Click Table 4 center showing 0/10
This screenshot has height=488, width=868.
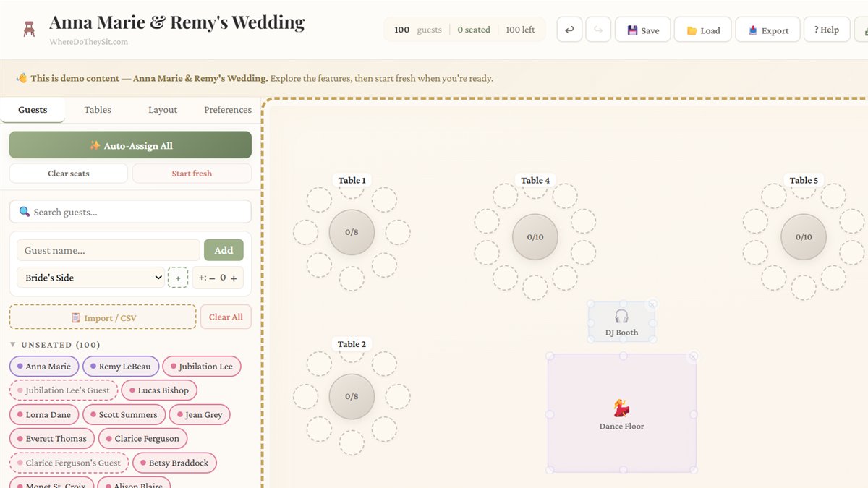(535, 237)
